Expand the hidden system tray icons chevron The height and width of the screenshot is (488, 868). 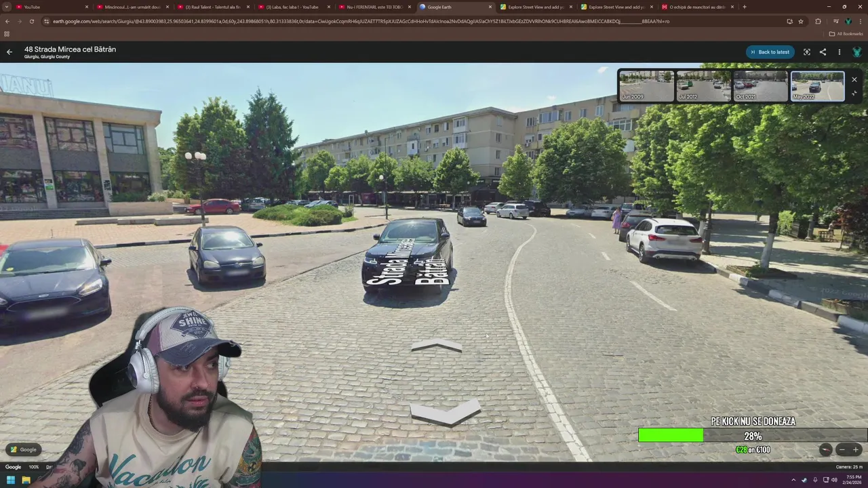(x=793, y=480)
